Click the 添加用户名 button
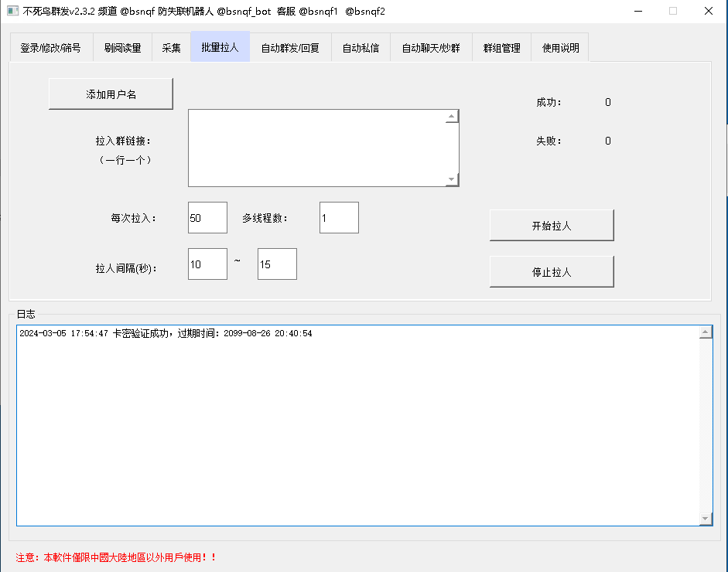 click(x=111, y=94)
